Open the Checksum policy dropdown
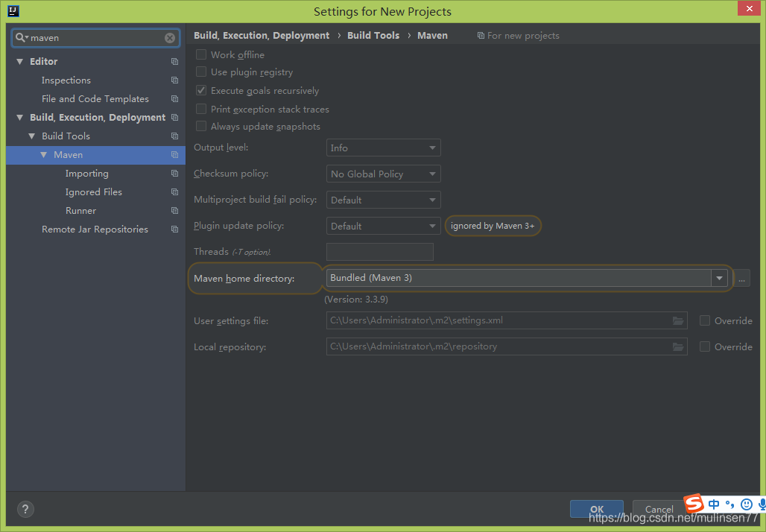The width and height of the screenshot is (766, 532). click(384, 174)
